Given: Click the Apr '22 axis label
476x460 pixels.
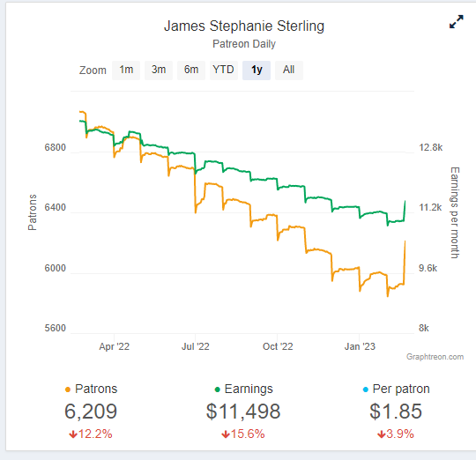Looking at the screenshot, I should pyautogui.click(x=114, y=347).
